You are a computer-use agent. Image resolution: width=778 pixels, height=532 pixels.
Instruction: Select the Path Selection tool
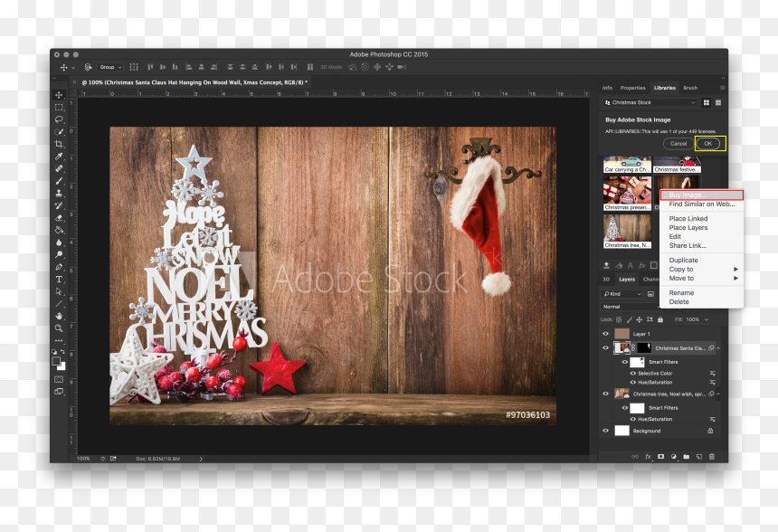tap(59, 291)
